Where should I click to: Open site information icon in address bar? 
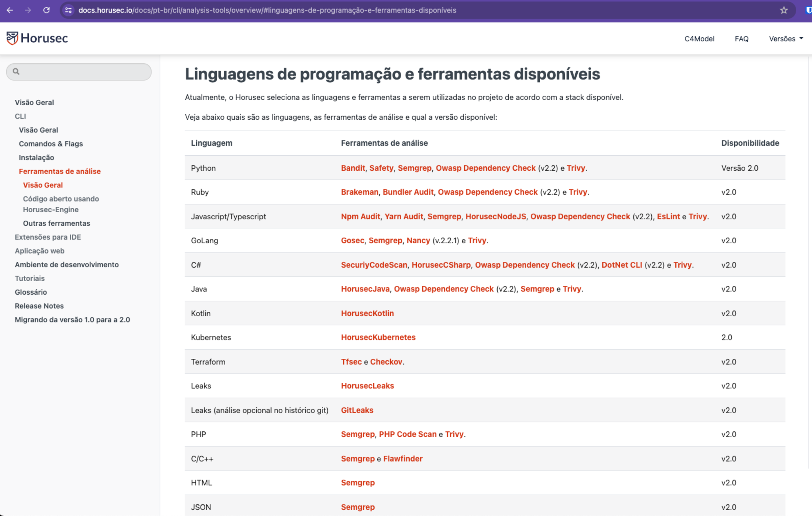pyautogui.click(x=68, y=10)
